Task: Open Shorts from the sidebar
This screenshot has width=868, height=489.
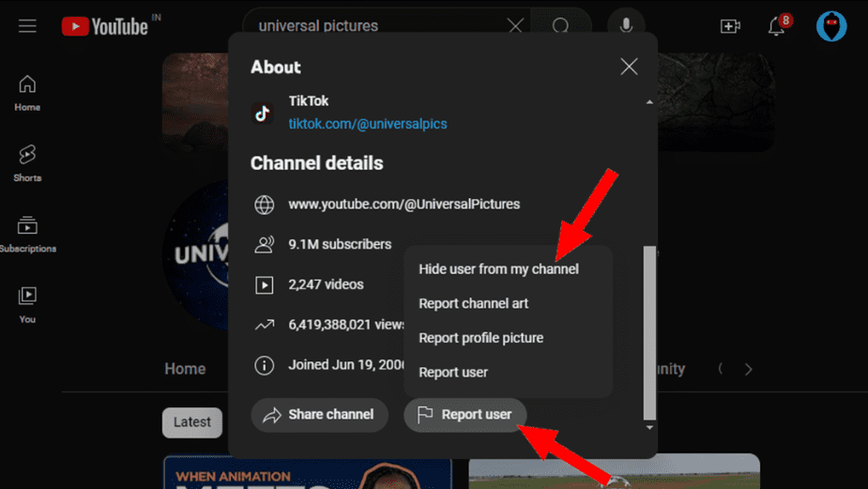Action: point(27,163)
